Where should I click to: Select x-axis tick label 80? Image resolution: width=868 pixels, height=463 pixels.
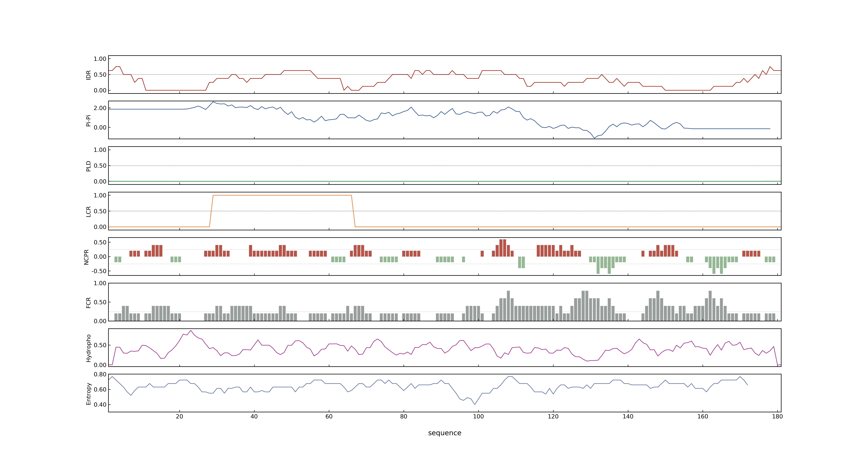(404, 416)
